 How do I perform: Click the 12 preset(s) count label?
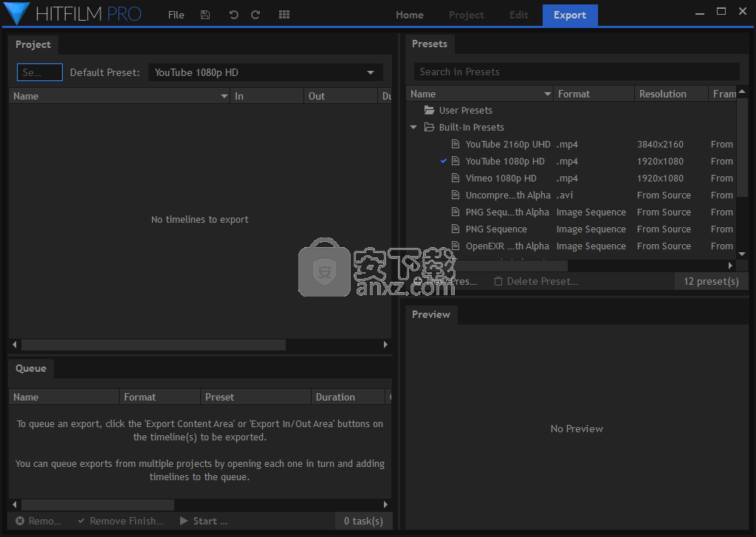click(x=711, y=281)
